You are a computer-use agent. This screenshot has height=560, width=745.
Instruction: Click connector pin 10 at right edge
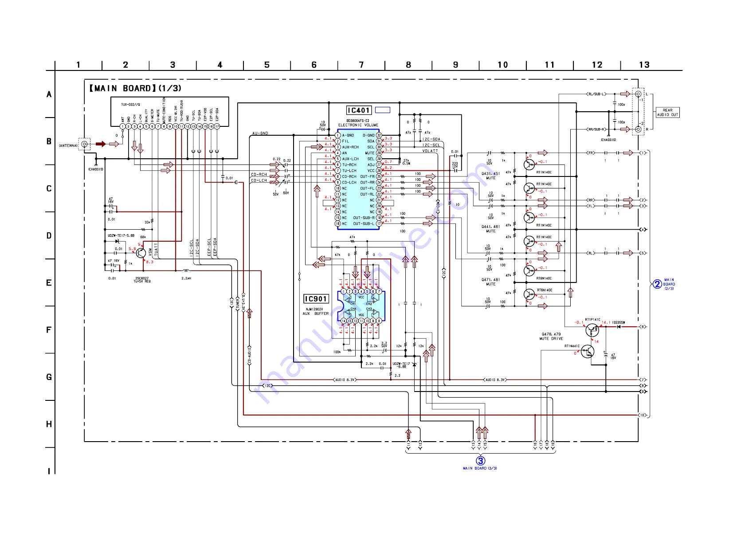[642, 415]
